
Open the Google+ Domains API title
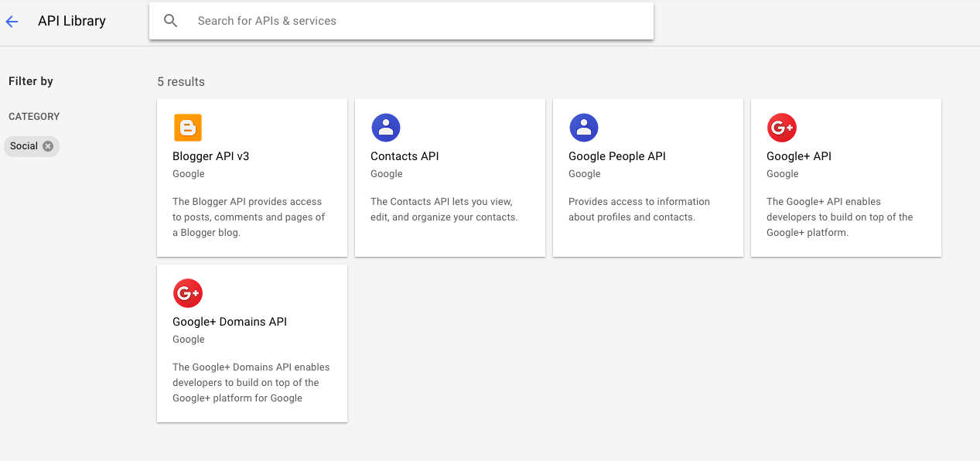click(x=230, y=322)
